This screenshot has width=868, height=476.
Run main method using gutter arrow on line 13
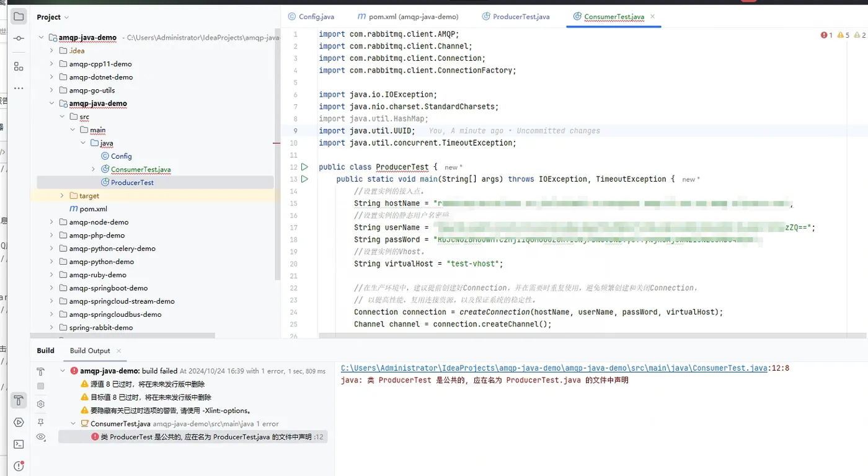[x=304, y=178]
